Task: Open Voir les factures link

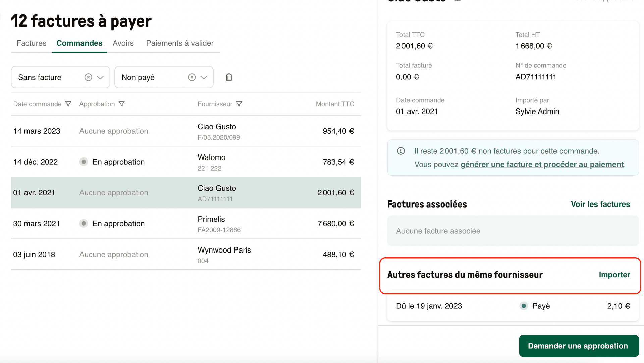Action: [600, 204]
